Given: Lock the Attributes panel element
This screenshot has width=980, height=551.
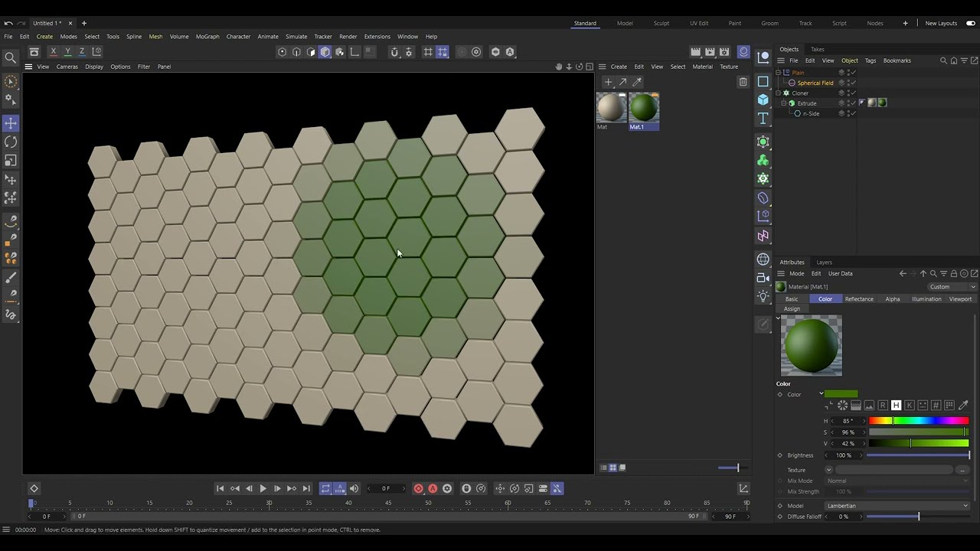Looking at the screenshot, I should 953,273.
